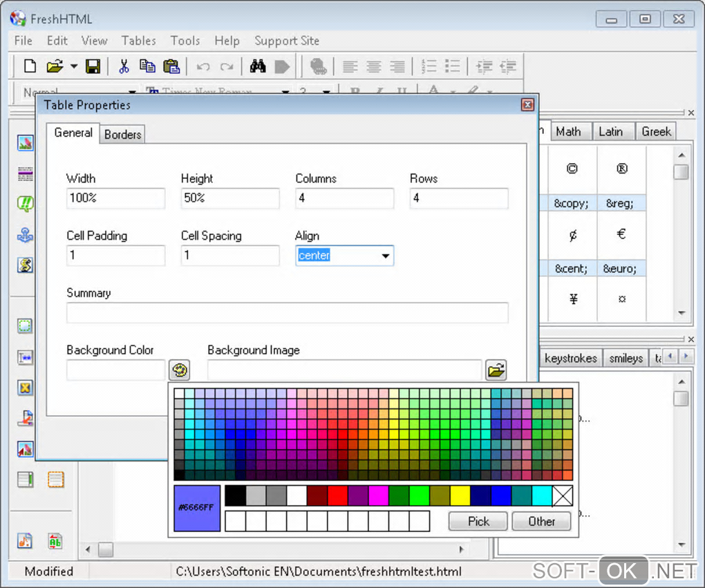Browse for background image folder icon
This screenshot has width=705, height=588.
click(496, 370)
